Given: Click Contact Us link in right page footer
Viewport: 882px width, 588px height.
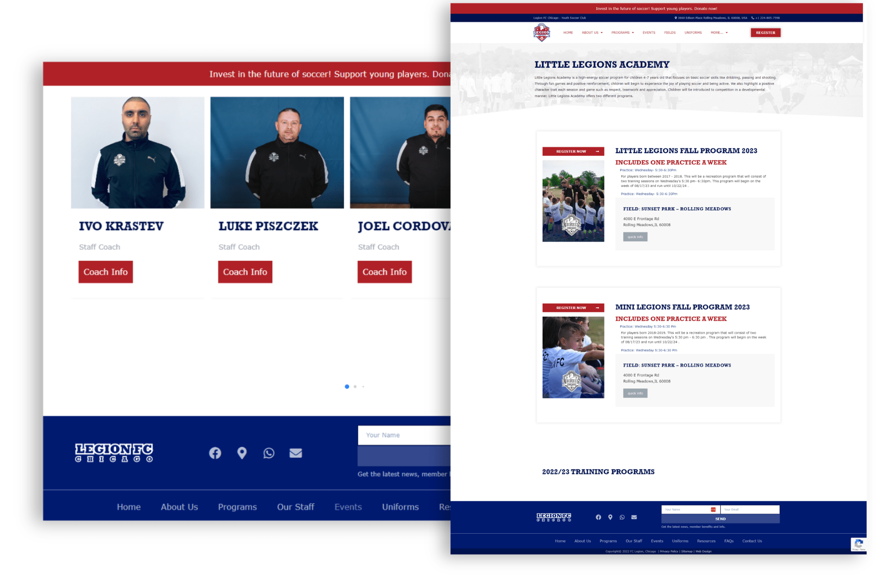Looking at the screenshot, I should pos(752,541).
